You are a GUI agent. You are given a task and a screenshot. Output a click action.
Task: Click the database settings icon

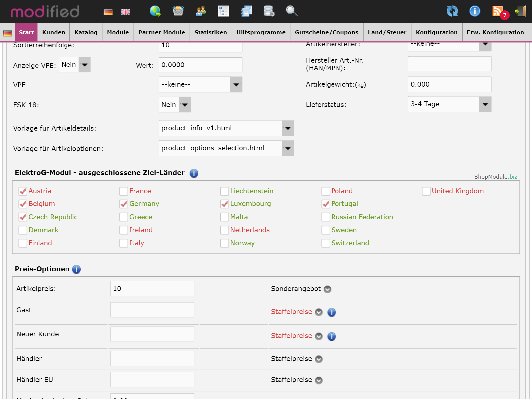[269, 11]
